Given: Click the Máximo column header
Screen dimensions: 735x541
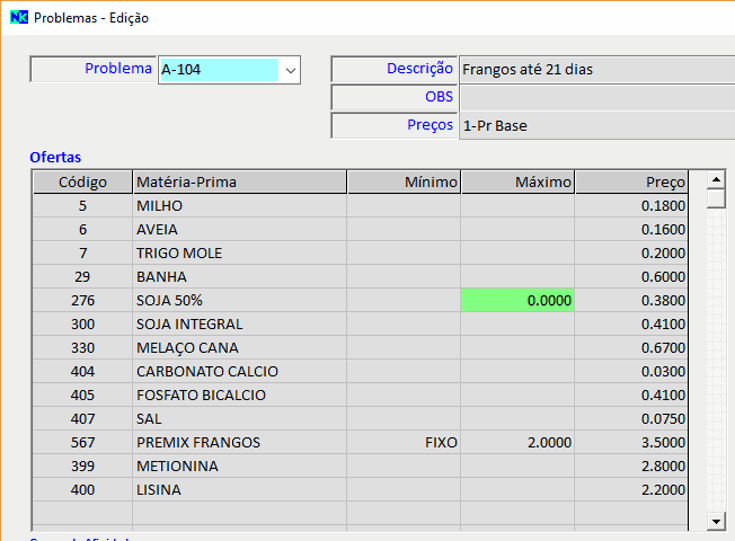Looking at the screenshot, I should 517,182.
